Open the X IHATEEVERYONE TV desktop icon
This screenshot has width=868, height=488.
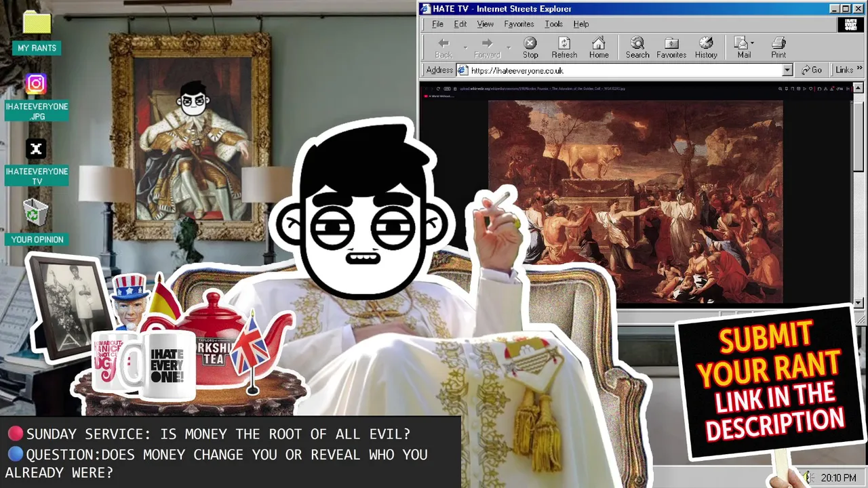tap(36, 149)
